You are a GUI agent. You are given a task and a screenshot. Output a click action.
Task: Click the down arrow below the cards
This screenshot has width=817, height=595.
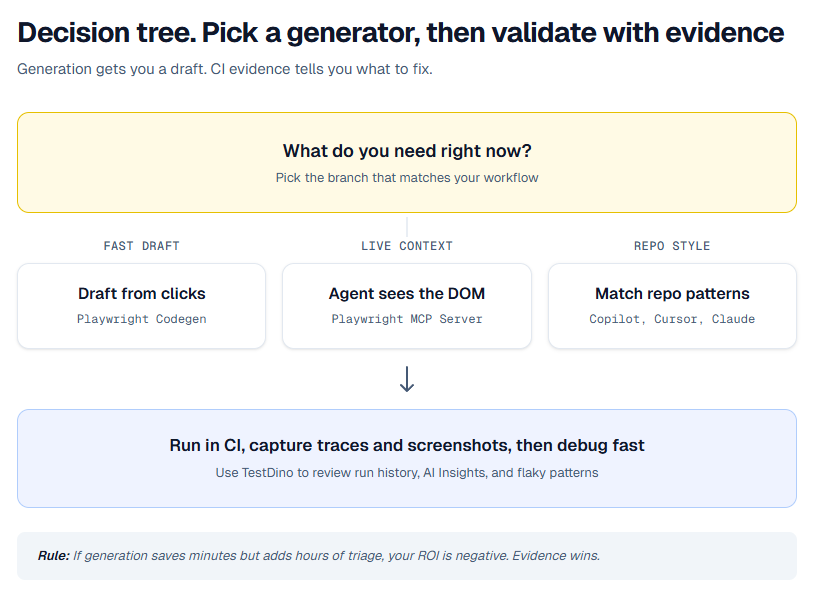[x=407, y=379]
